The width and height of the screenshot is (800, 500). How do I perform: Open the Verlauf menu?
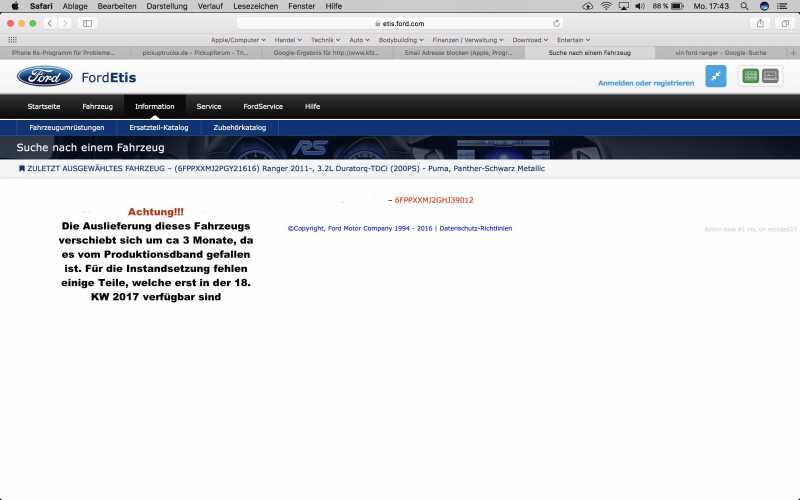click(210, 6)
